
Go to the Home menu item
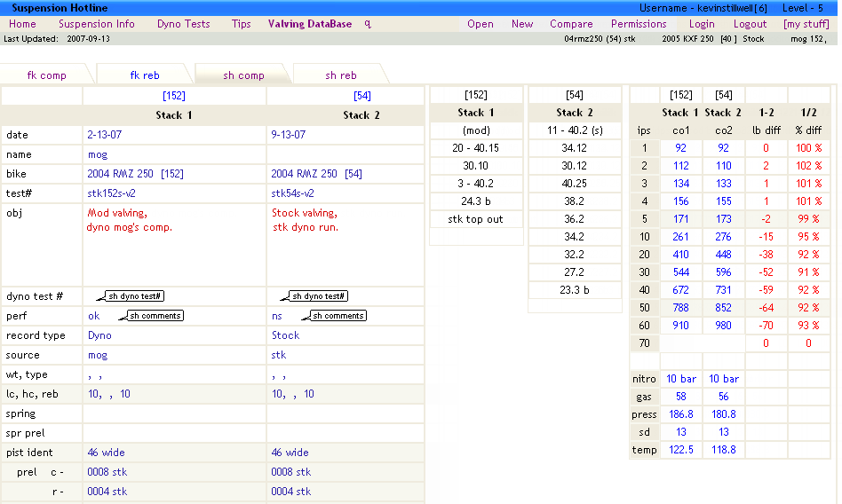[x=23, y=24]
